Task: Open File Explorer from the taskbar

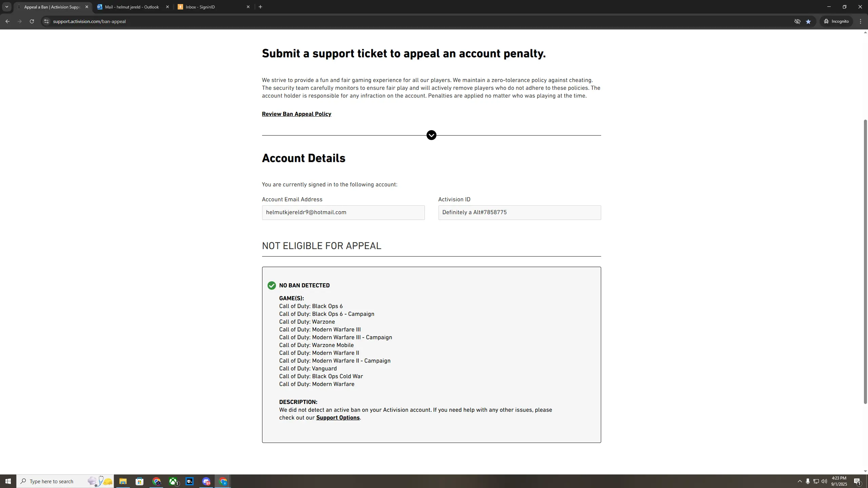Action: (x=123, y=481)
